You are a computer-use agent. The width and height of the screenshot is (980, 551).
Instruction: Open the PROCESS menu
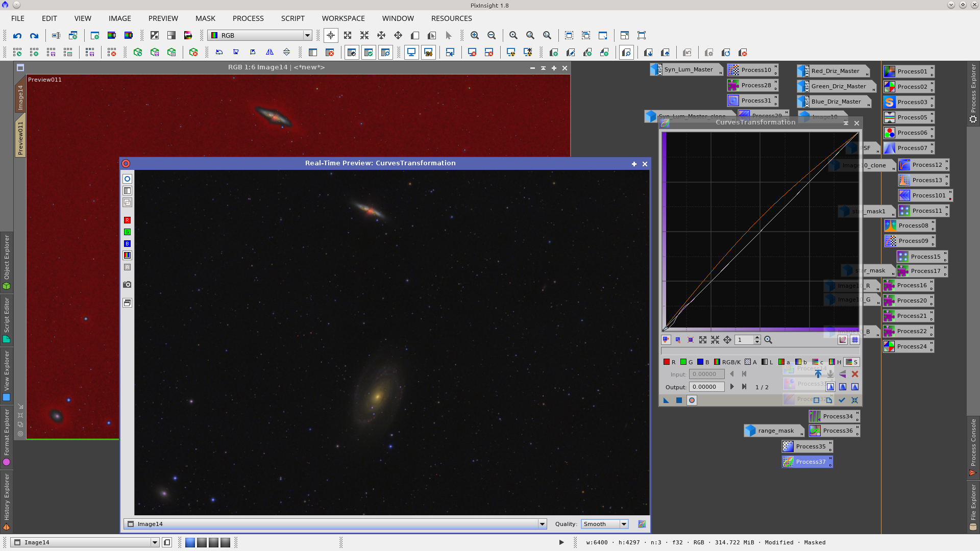pyautogui.click(x=248, y=18)
